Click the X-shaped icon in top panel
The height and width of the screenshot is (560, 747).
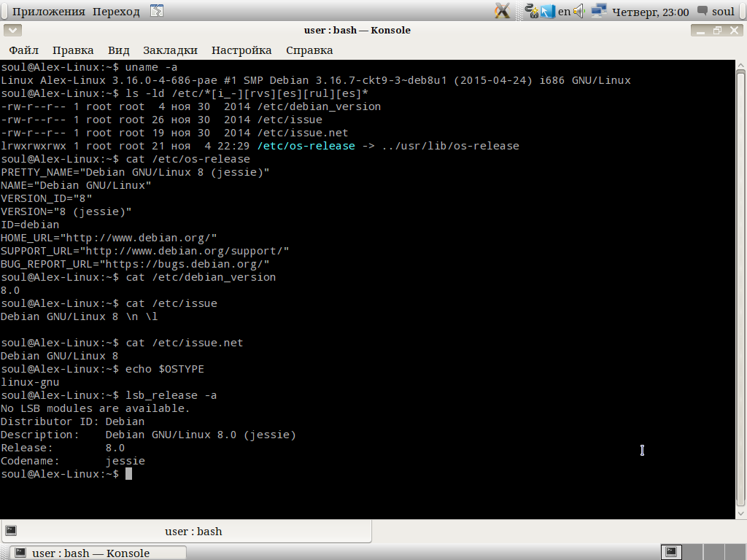tap(502, 11)
